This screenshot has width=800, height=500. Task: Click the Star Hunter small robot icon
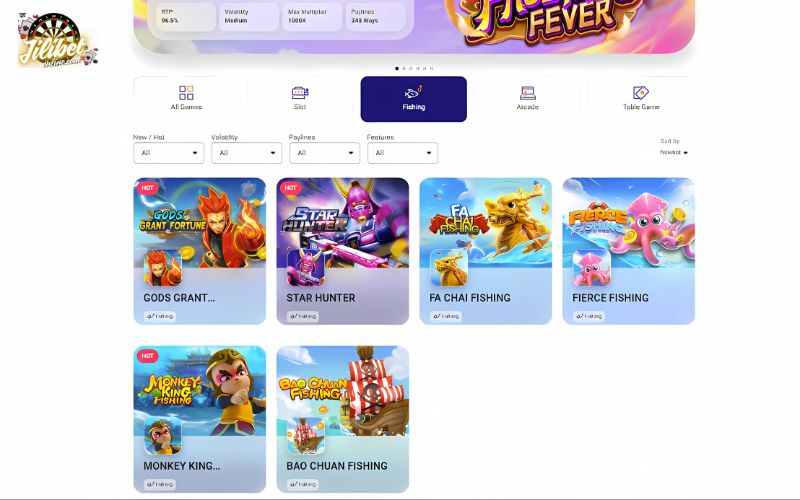coord(306,267)
